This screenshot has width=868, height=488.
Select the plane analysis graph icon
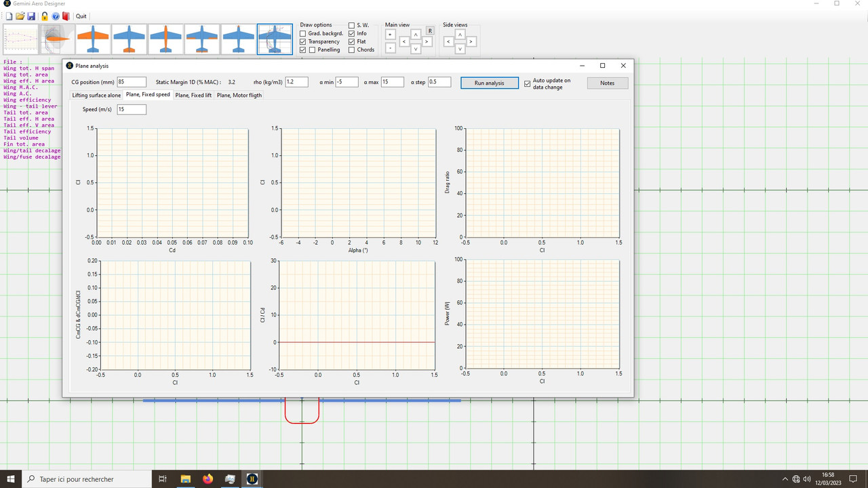pyautogui.click(x=275, y=39)
